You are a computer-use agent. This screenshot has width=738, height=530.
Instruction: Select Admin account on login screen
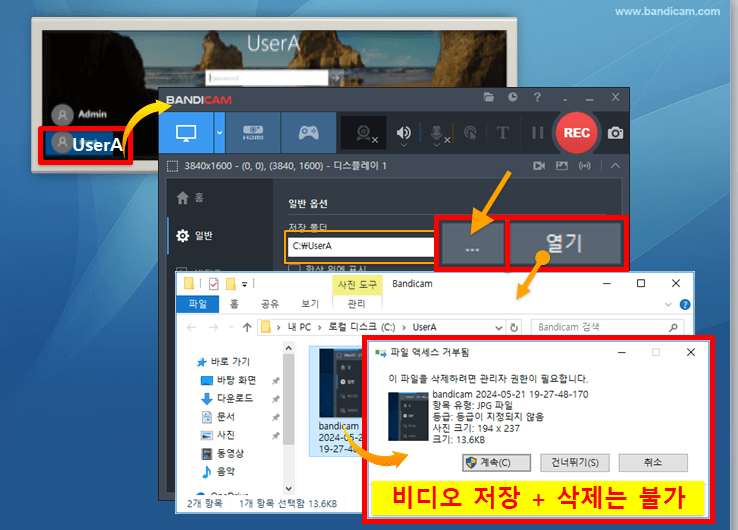tap(79, 114)
